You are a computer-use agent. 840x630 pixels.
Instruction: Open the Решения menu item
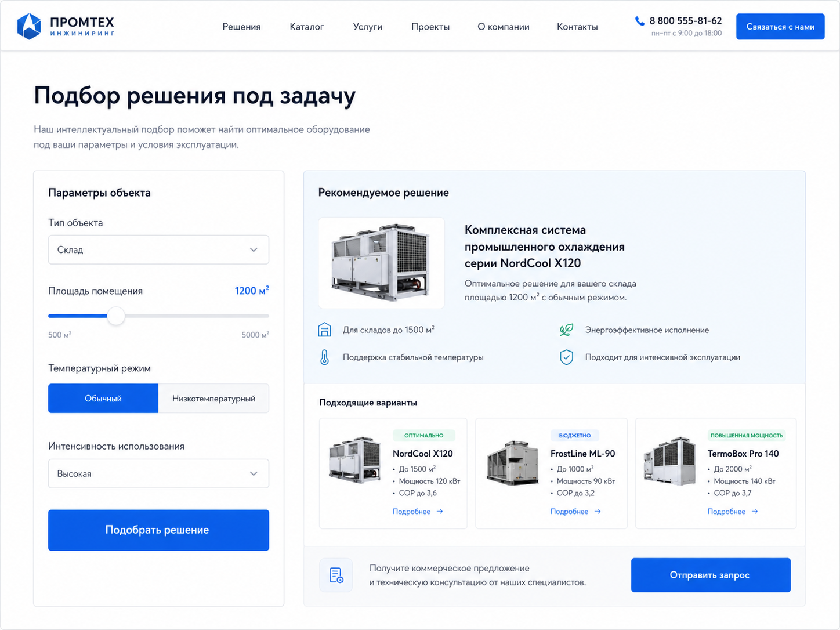(241, 27)
